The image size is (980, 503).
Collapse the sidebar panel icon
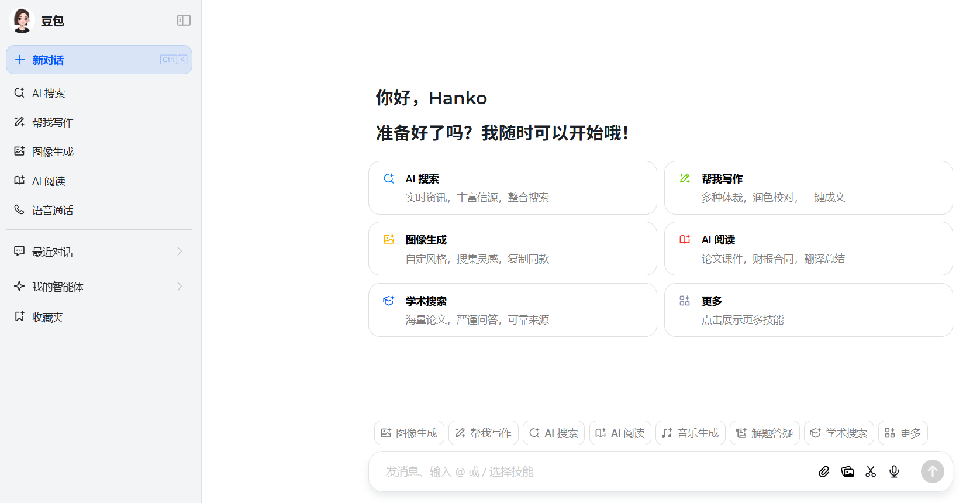click(184, 20)
